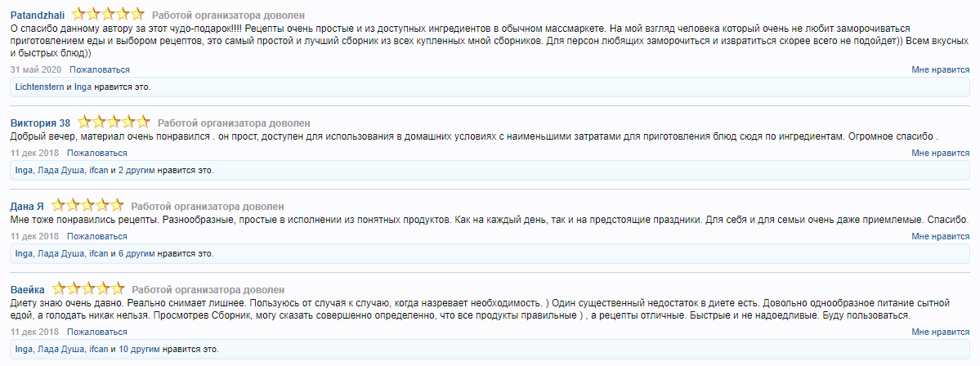Viewport: 980px width, 366px height.
Task: Open Lichtenstern's profile in the likes list
Action: point(39,87)
